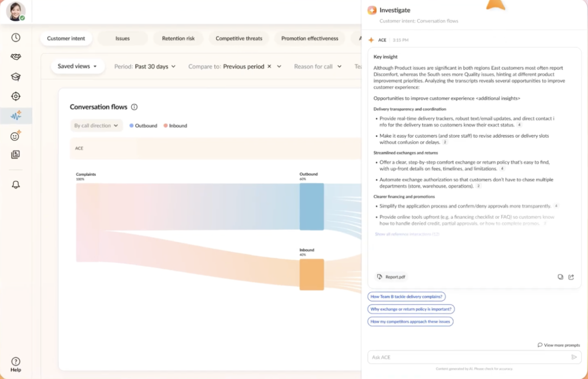Switch to the Retention risk tab

coord(178,38)
